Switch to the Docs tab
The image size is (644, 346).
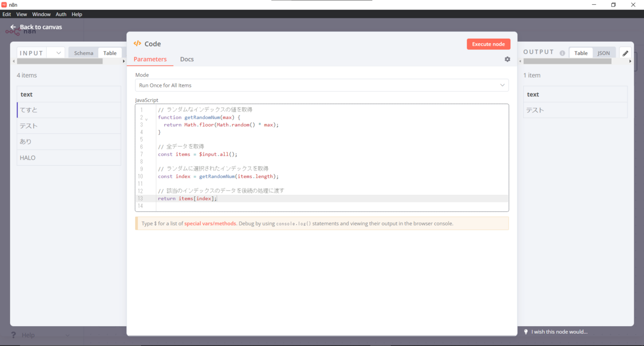187,59
